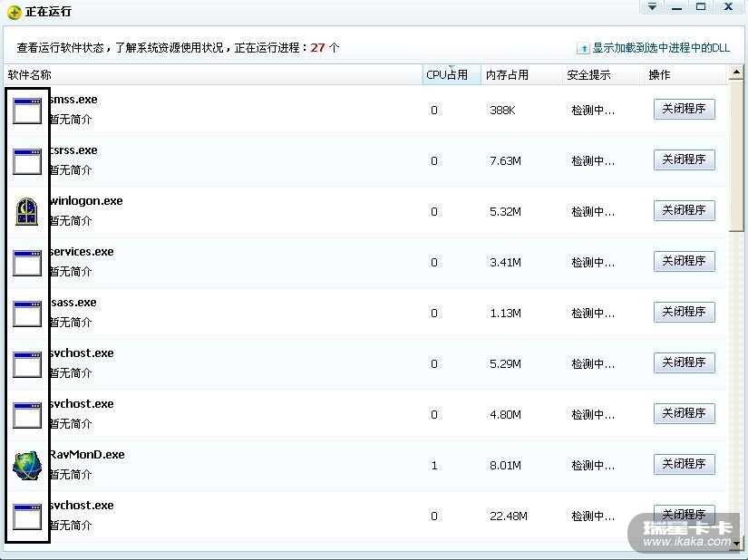The image size is (748, 560).
Task: Click the 22.48M svchost.exe icon
Action: point(27,517)
